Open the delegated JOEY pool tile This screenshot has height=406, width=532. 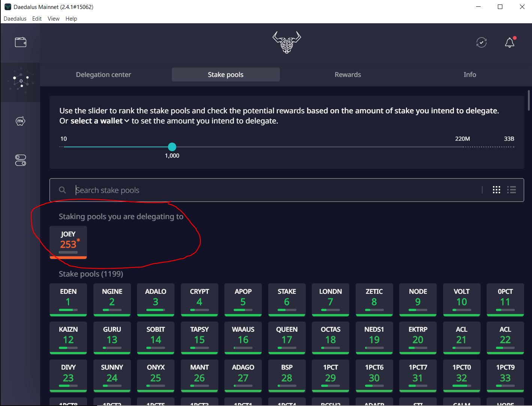[68, 242]
